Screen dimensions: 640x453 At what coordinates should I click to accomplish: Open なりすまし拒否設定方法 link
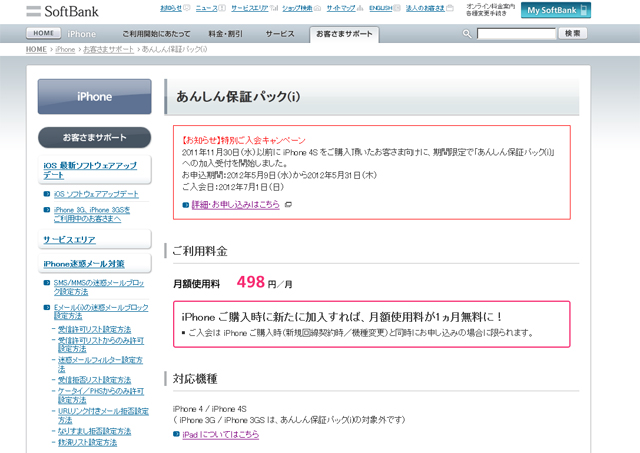[x=94, y=431]
